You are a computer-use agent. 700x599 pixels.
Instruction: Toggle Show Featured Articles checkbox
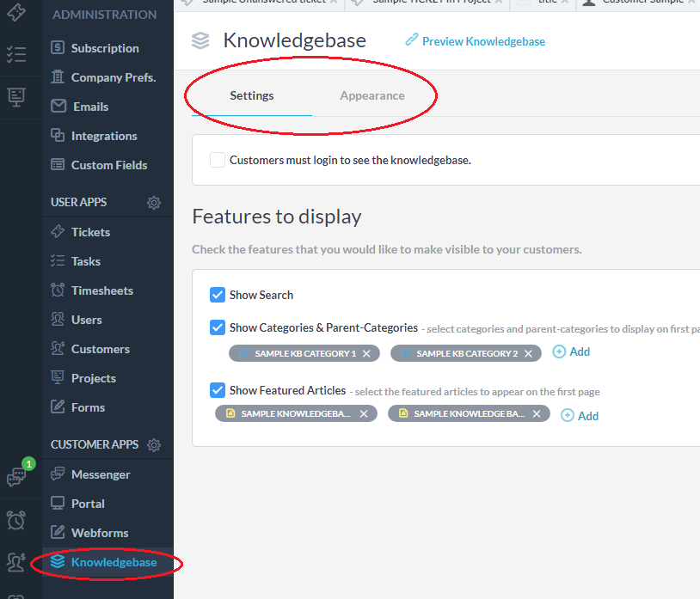tap(218, 390)
